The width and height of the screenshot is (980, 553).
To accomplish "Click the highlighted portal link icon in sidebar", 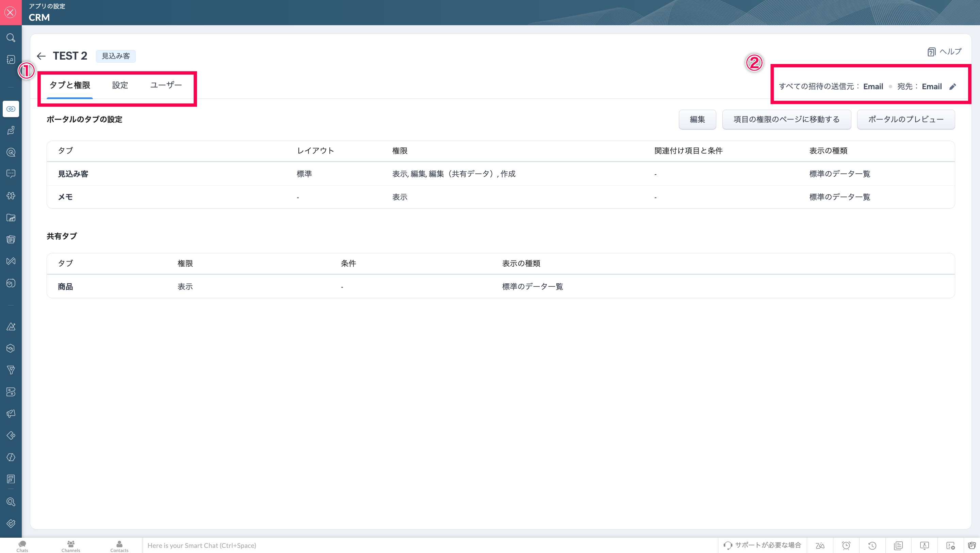I will point(11,109).
